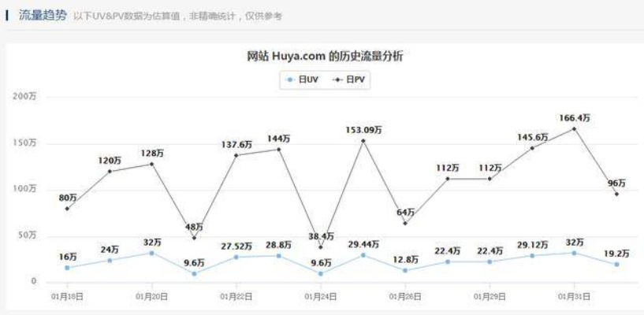Select the 38.4万 PV data point
The image size is (644, 315).
click(321, 247)
